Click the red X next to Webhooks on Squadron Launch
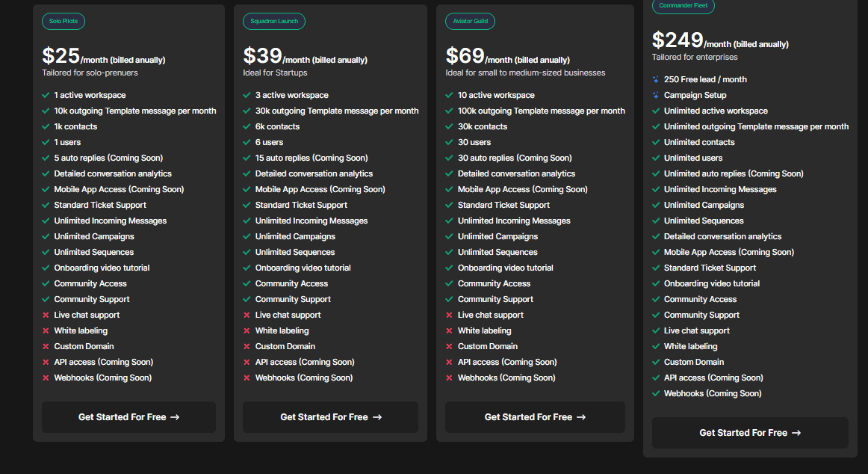 tap(247, 378)
